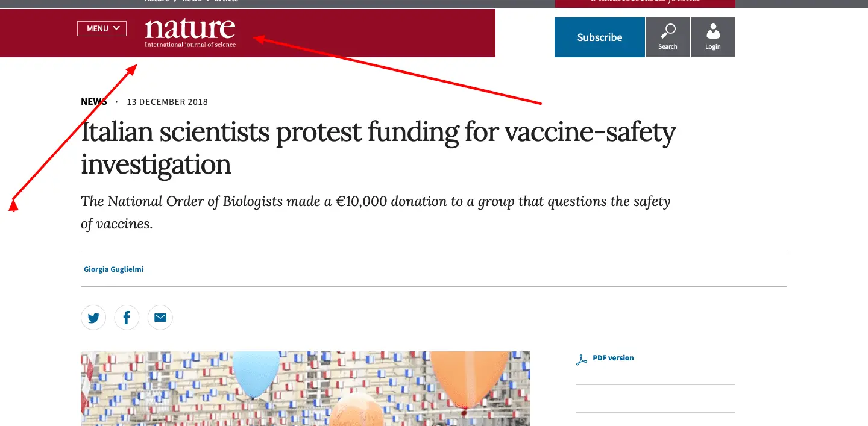This screenshot has height=426, width=868.
Task: Click the chevron arrow beside MENU
Action: (117, 28)
